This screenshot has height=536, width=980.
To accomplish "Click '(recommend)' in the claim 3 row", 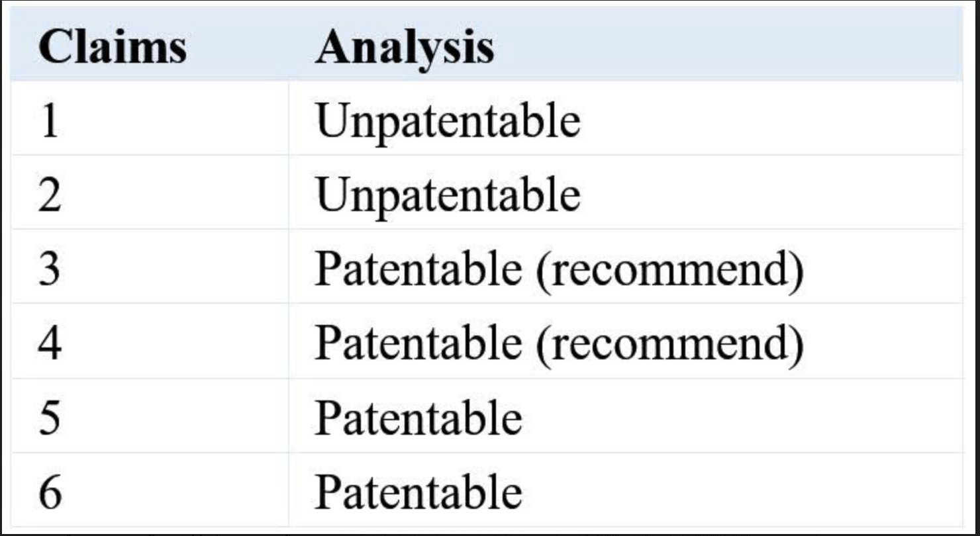I will click(x=669, y=270).
